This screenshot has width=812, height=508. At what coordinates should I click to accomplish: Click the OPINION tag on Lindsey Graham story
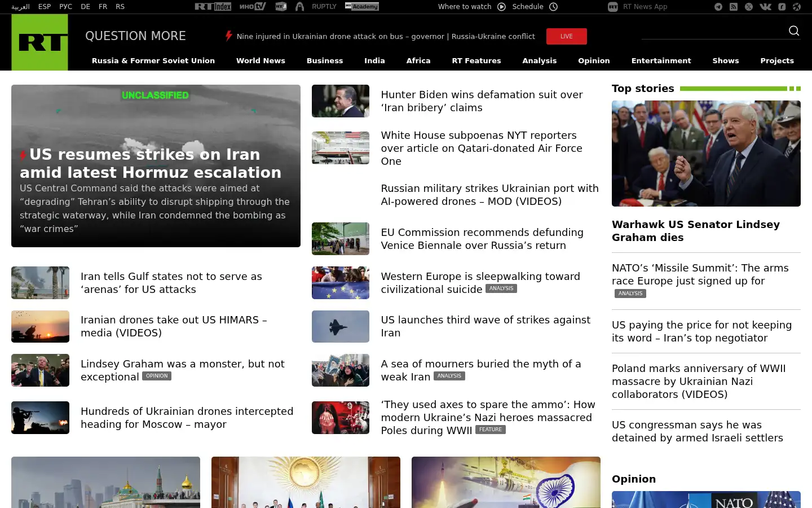click(x=157, y=376)
